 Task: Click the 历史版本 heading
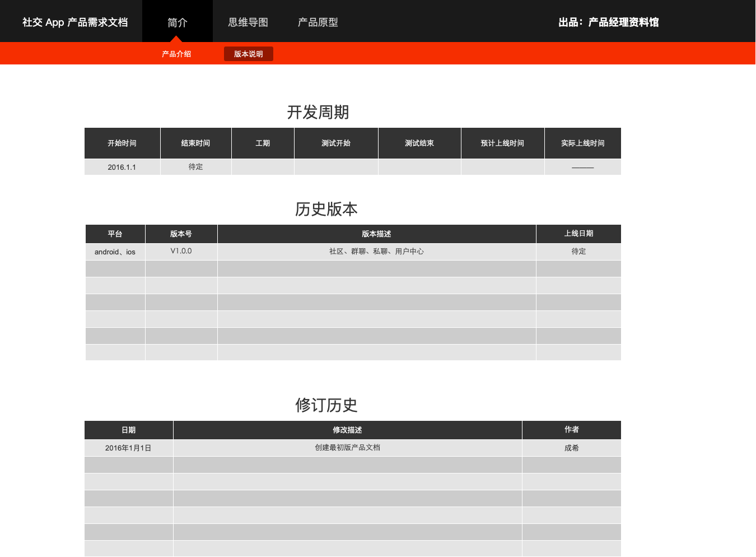326,209
